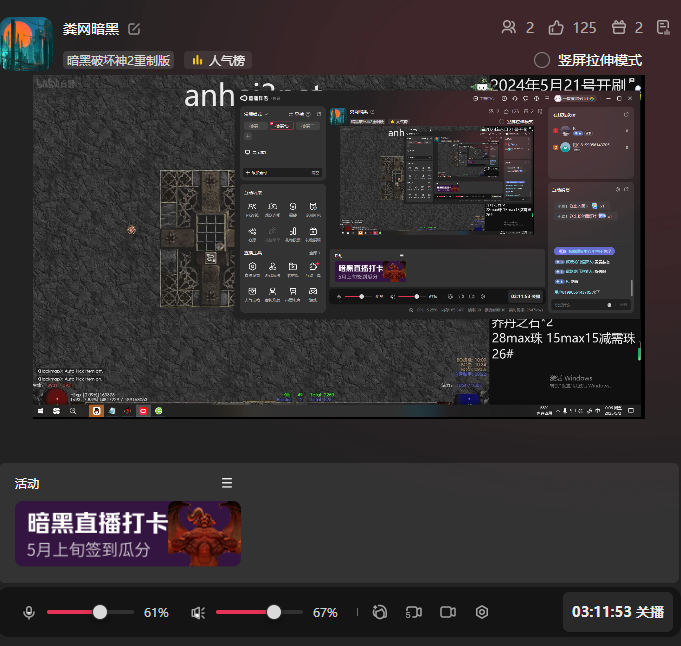Screen dimensions: 681x646
Task: Mute the microphone icon
Action: [29, 613]
